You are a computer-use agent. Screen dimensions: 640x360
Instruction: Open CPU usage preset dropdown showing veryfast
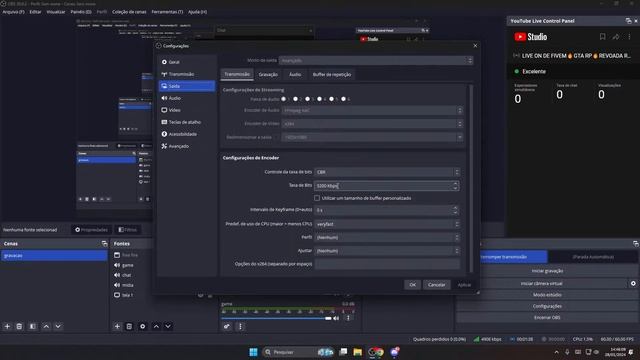(x=387, y=224)
